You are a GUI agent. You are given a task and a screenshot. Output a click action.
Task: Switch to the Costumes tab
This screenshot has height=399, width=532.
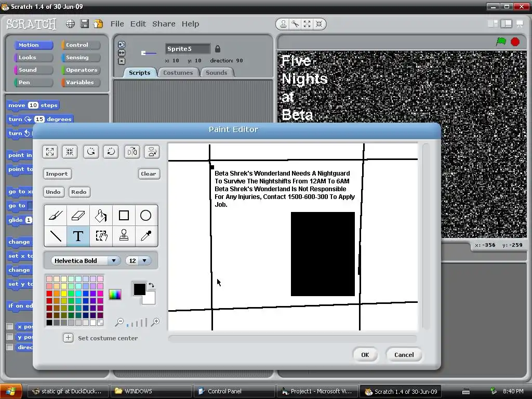[178, 73]
